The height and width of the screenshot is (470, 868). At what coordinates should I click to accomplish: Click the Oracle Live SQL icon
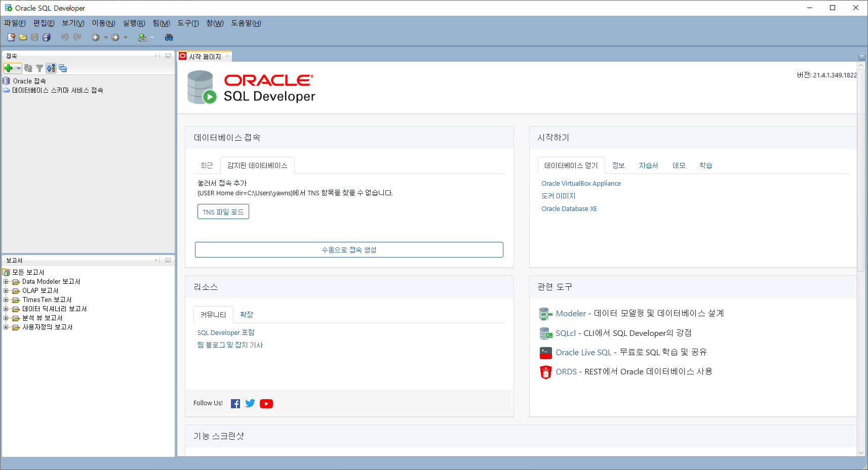pos(545,353)
